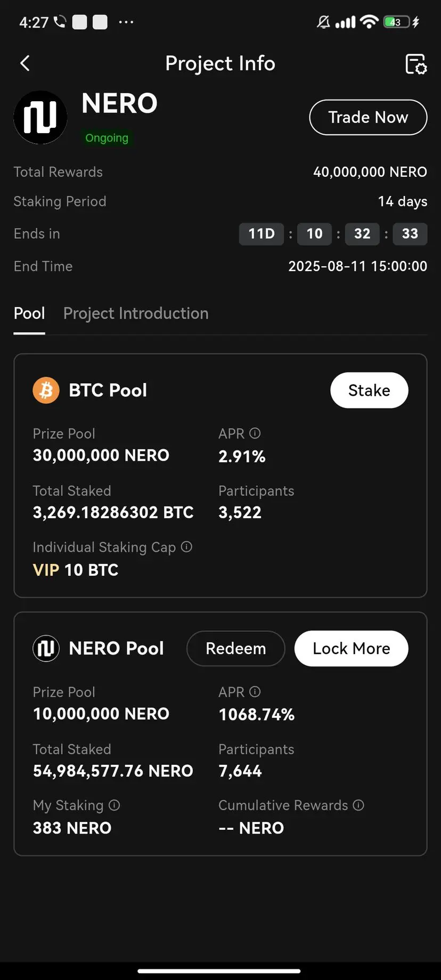Tap the Ongoing status badge

[x=107, y=138]
